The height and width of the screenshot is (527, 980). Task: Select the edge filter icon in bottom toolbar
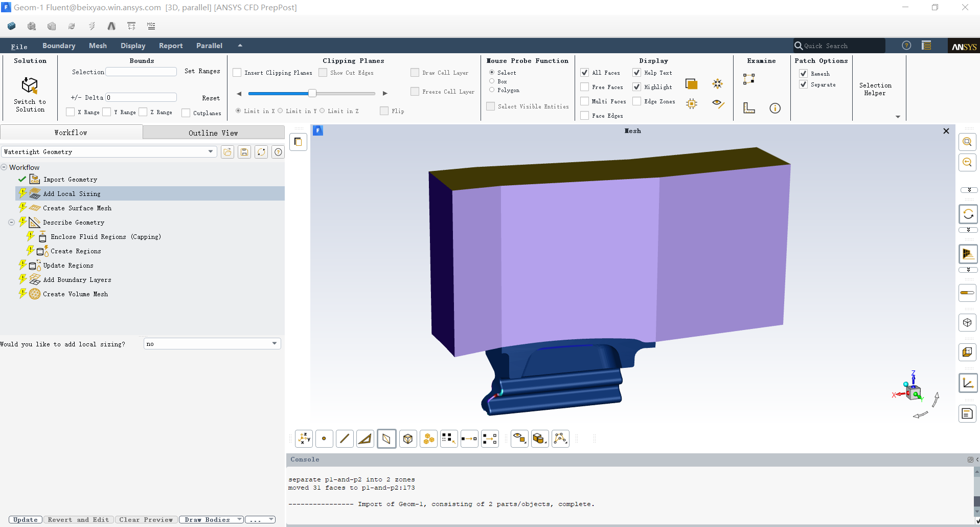(345, 438)
